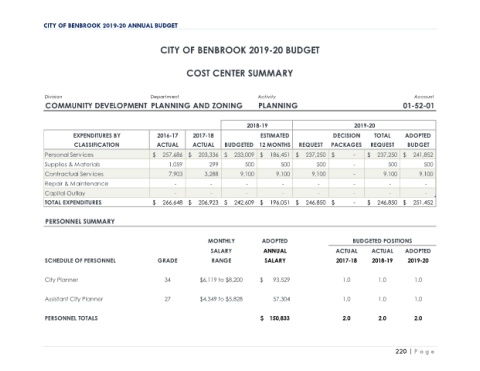Viewport: 480px width, 371px height.
Task: Click the Personal Services value '257,686'
Action: tap(172, 155)
